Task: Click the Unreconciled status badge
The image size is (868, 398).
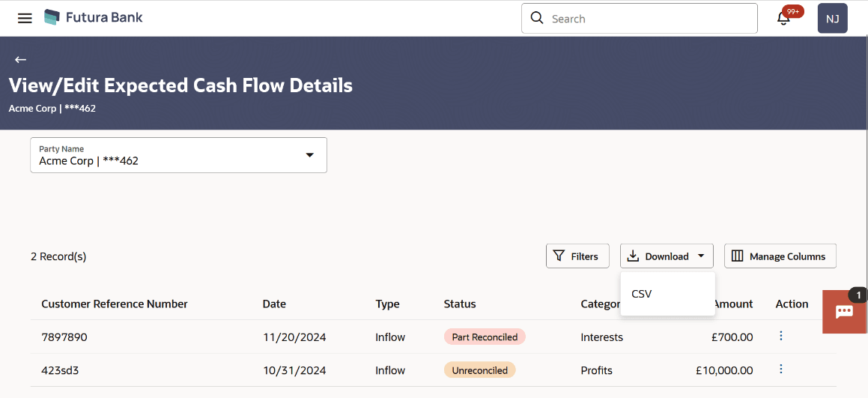Action: click(479, 370)
